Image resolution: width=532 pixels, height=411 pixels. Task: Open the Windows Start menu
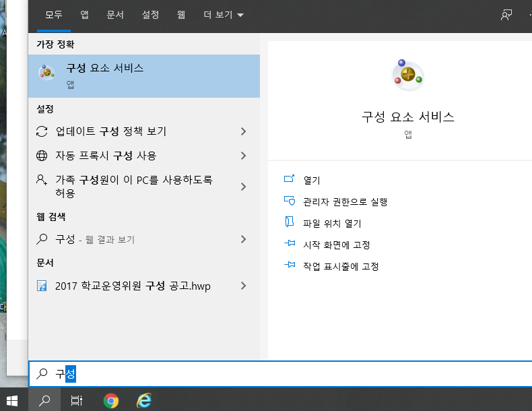click(12, 401)
